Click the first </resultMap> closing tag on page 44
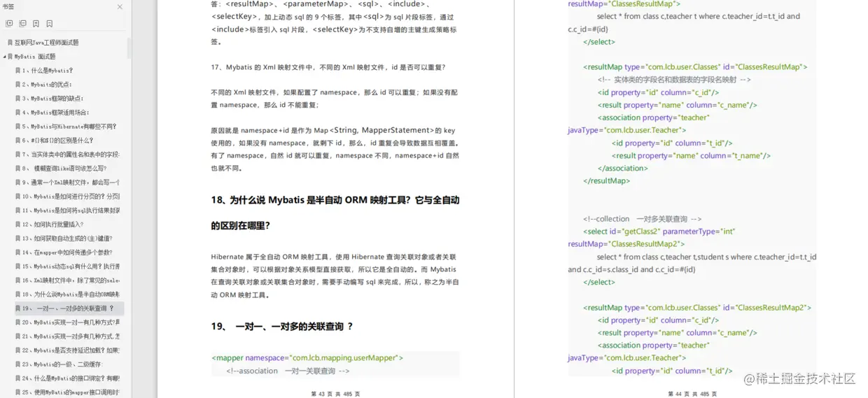 pyautogui.click(x=606, y=181)
